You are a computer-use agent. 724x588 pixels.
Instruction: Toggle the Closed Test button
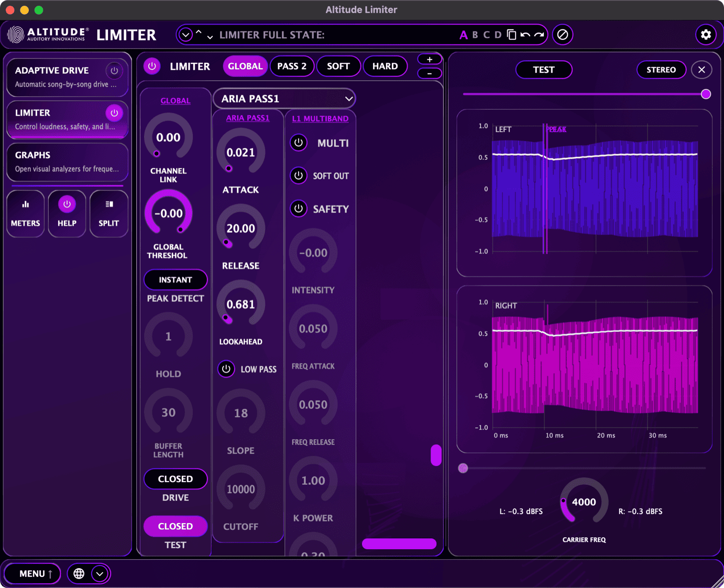click(175, 526)
